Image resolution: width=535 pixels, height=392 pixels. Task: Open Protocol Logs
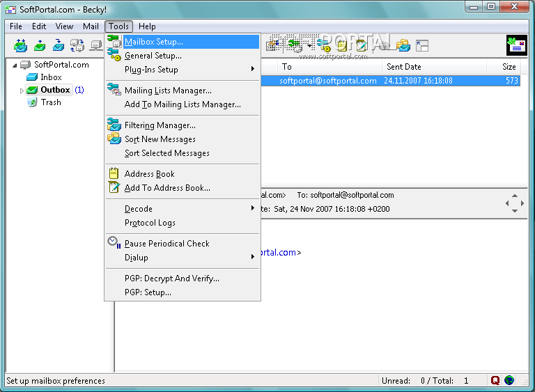(x=183, y=223)
